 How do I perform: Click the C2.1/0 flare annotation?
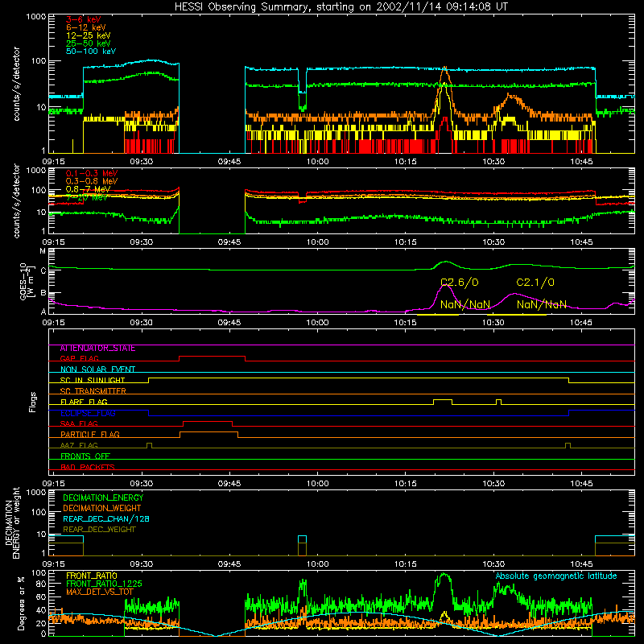point(535,283)
